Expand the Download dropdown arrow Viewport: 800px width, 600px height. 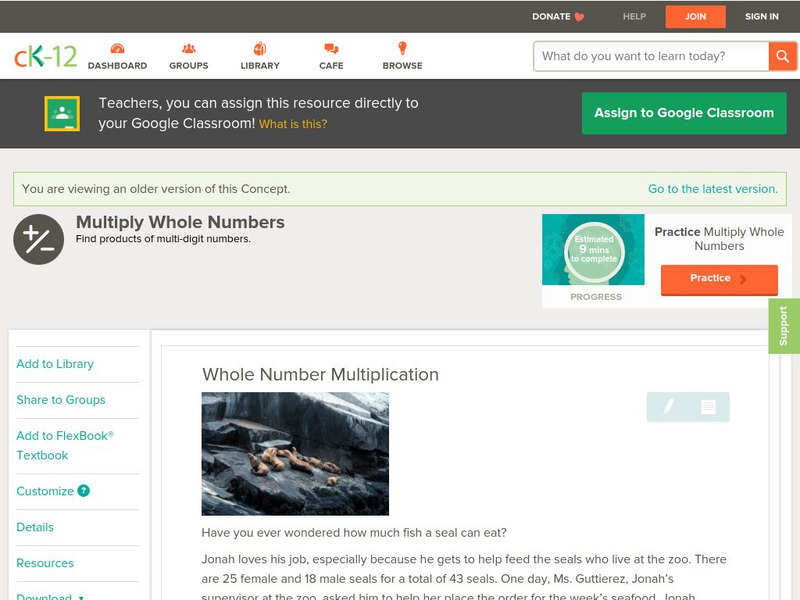point(81,597)
